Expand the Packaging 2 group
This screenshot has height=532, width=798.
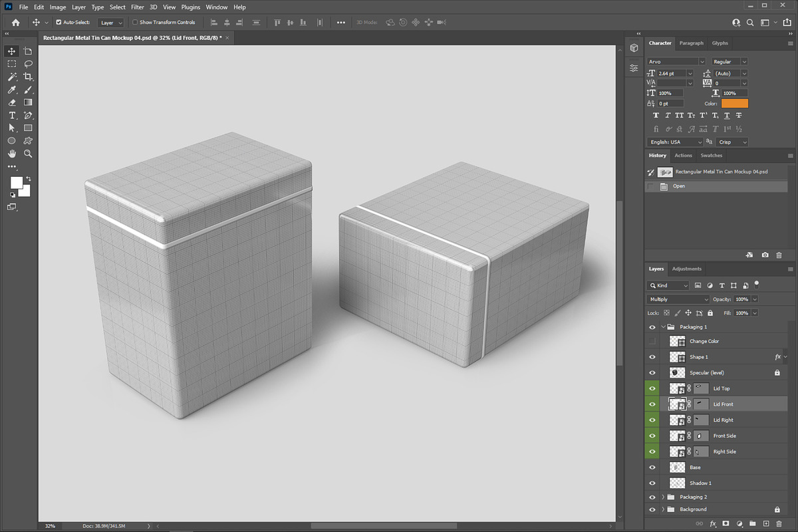tap(663, 497)
